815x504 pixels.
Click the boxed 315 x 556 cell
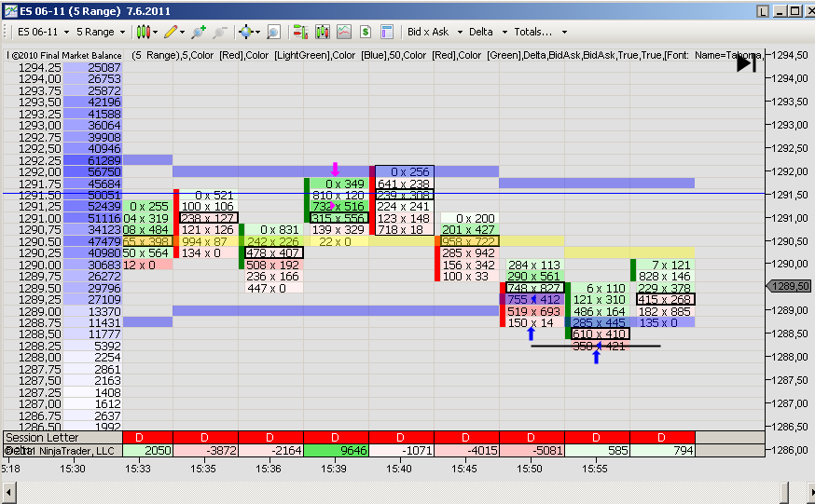[339, 218]
